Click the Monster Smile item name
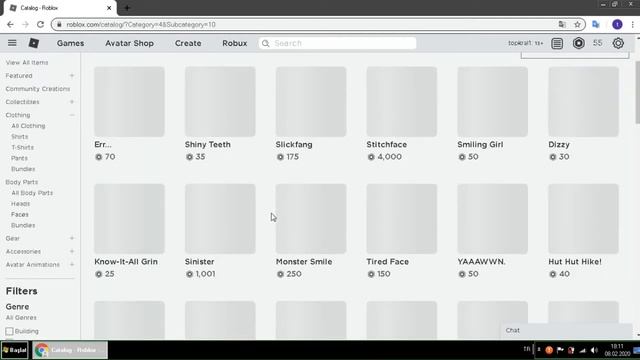Screen dimensions: 640x360 [x=304, y=262]
